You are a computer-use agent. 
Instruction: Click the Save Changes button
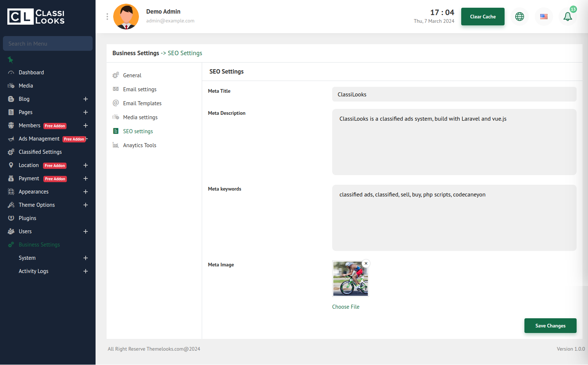(550, 326)
